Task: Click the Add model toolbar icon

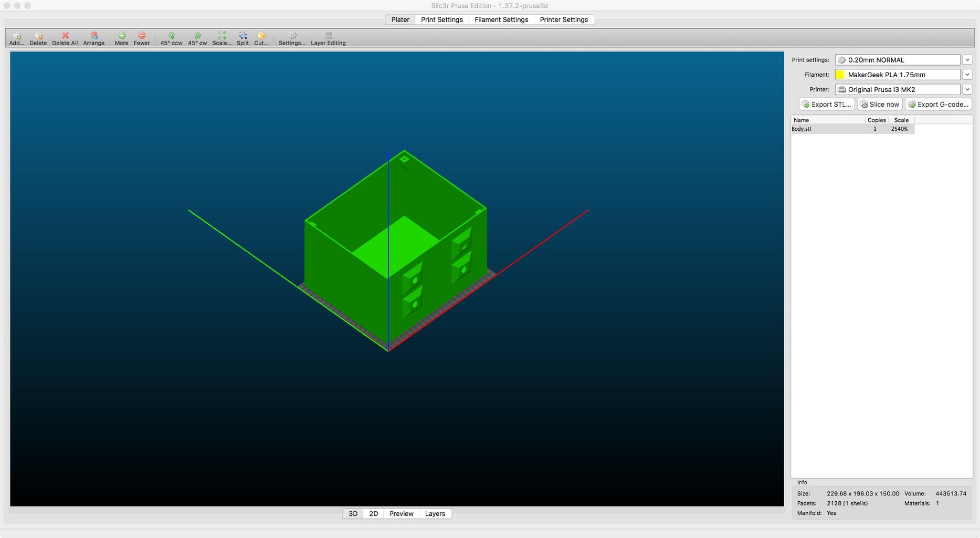Action: (17, 38)
